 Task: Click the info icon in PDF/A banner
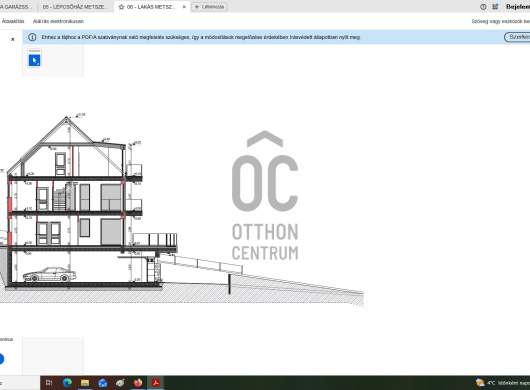(x=32, y=37)
